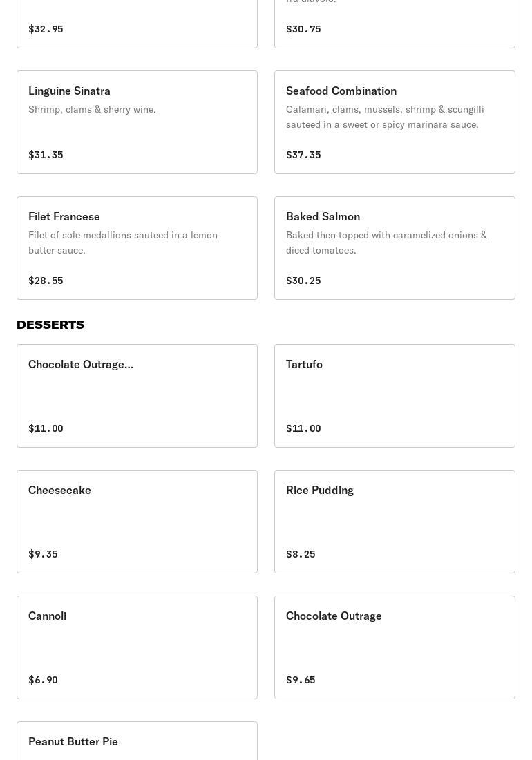Add Cheesecake from the desserts list
The image size is (532, 760).
[137, 522]
